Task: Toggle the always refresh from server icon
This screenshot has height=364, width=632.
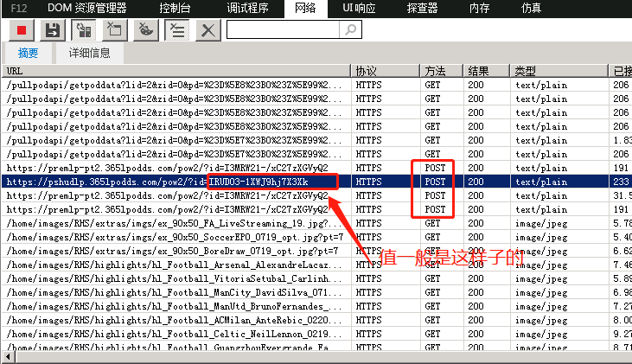Action: pos(83,30)
